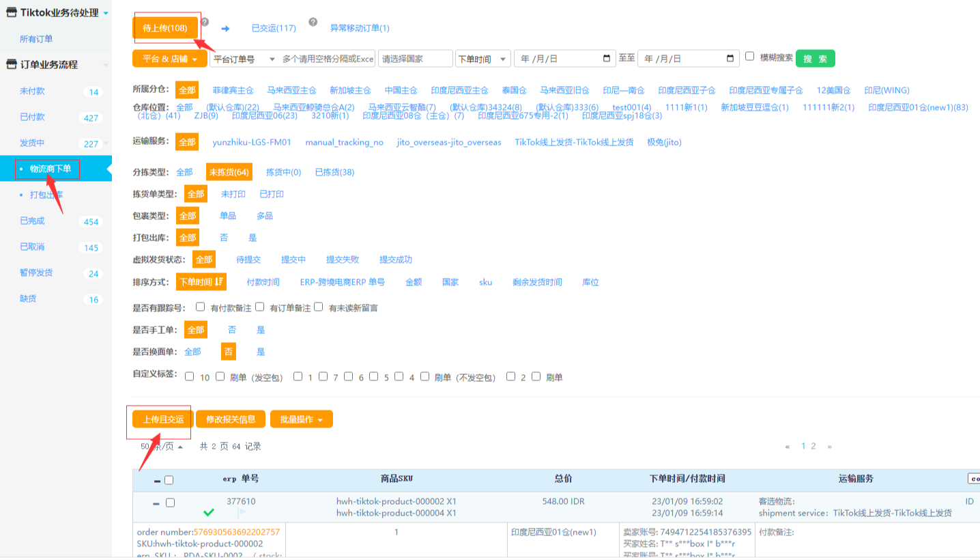Filter by warehouse 菲律宾主仓
This screenshot has height=560, width=980.
(x=233, y=90)
